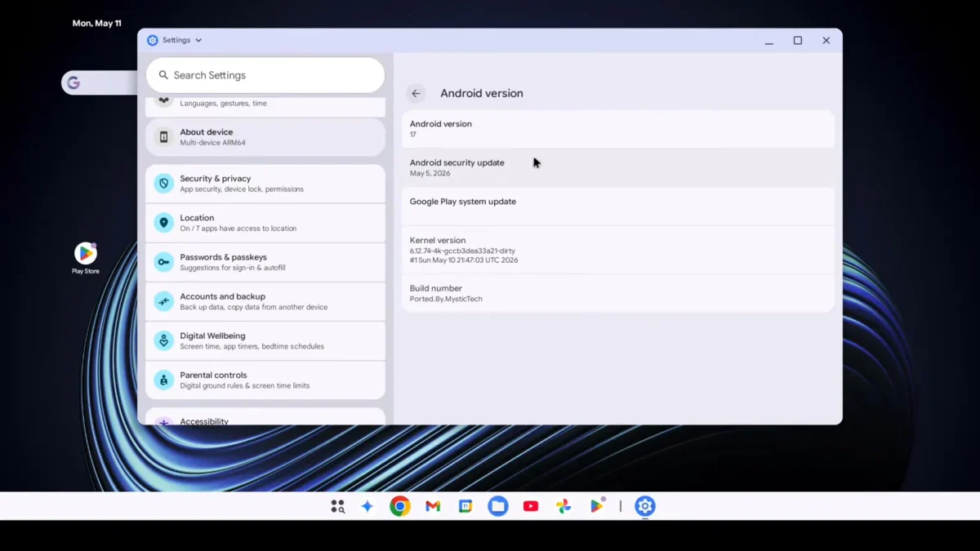Screen dimensions: 980x551
Task: Go back using the arrow beside Android version
Action: [416, 93]
